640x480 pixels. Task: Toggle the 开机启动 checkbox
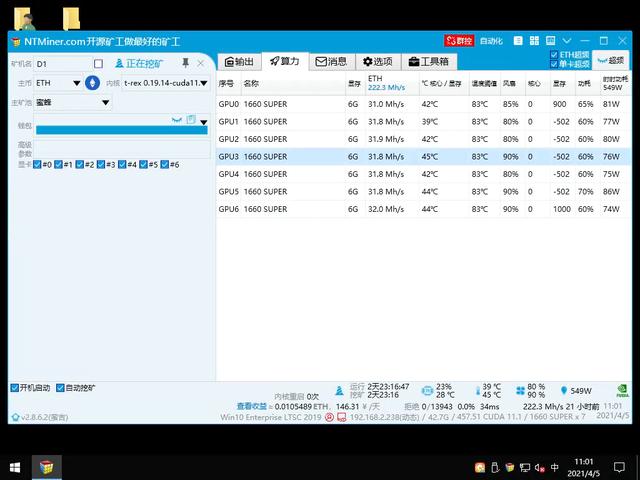pyautogui.click(x=15, y=388)
